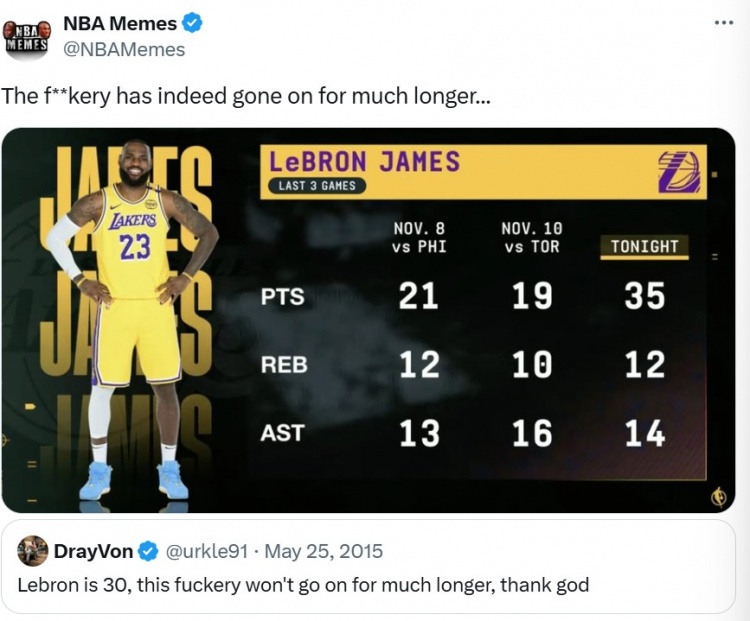This screenshot has width=750, height=621.
Task: Click the LAST 3 GAMES pill label
Action: (317, 185)
